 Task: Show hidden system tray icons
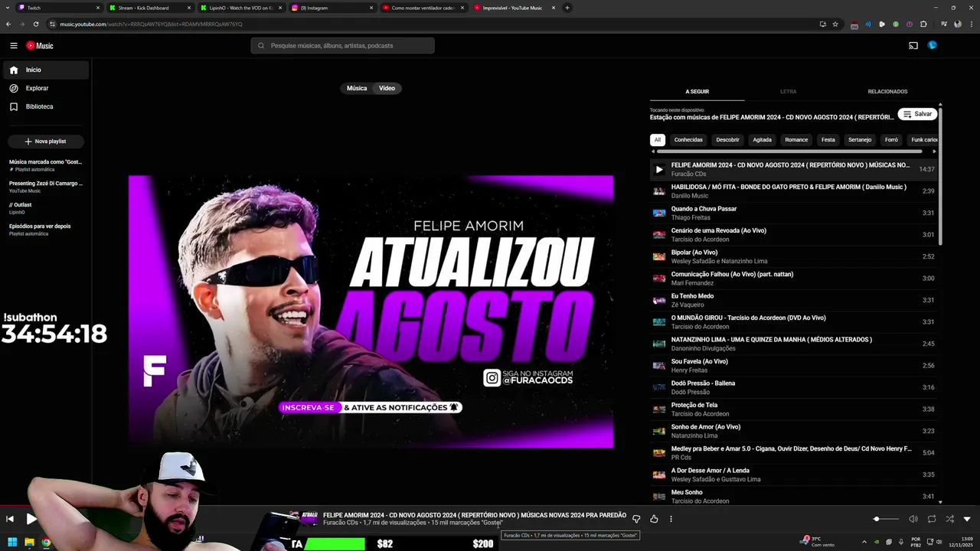tap(864, 542)
